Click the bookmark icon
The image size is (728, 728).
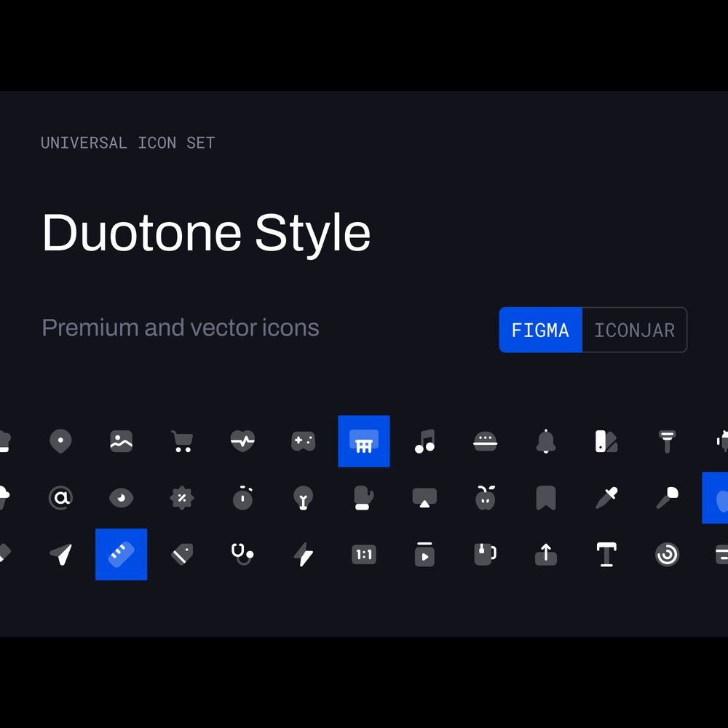545,498
